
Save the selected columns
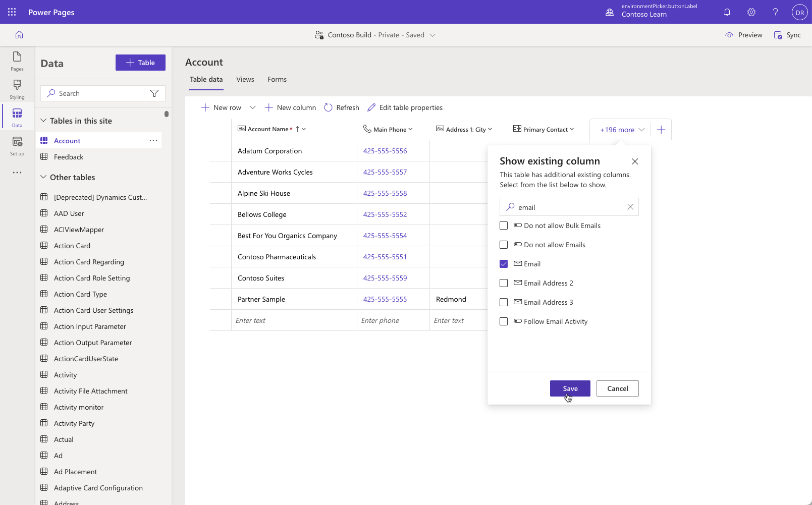569,388
